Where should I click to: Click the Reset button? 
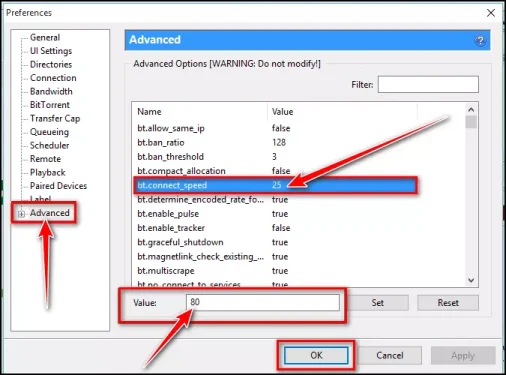448,303
